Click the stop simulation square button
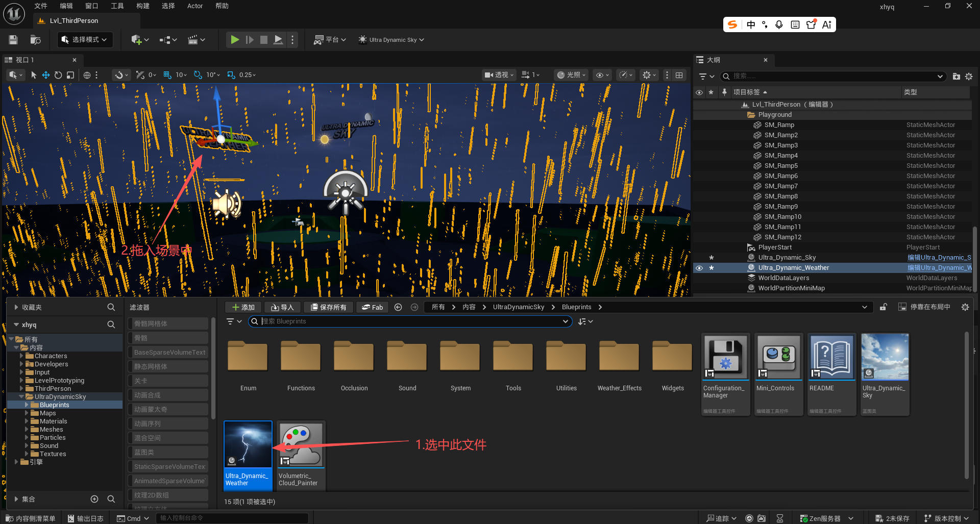The width and height of the screenshot is (980, 524). (x=264, y=40)
